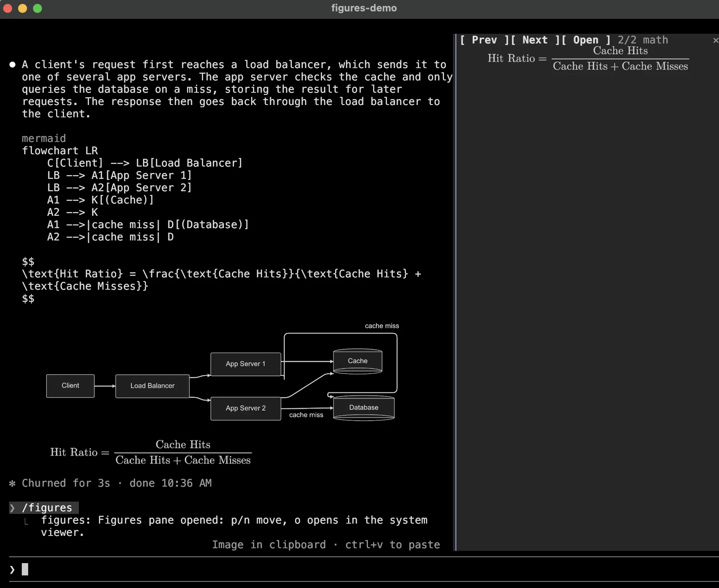Click the '/figures' command entry

[x=47, y=507]
